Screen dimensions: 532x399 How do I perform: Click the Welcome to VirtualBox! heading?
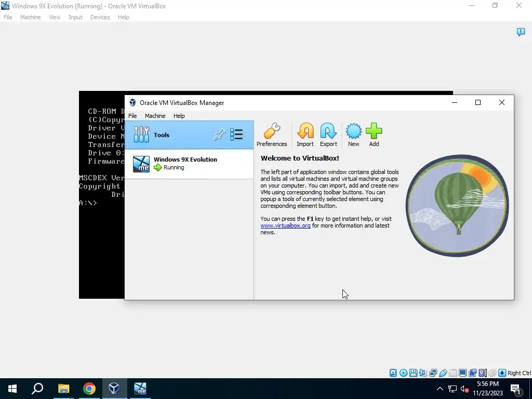300,158
